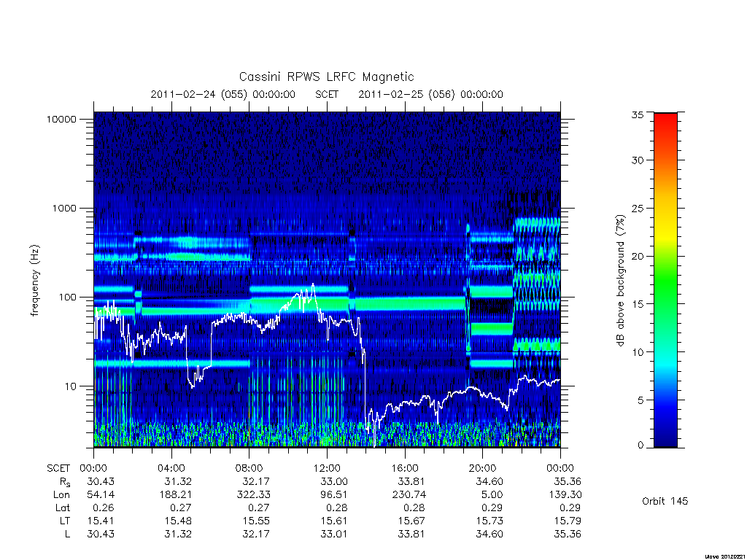Click the colorbar tick label 20
Image resolution: width=747 pixels, height=560 pixels.
(638, 256)
